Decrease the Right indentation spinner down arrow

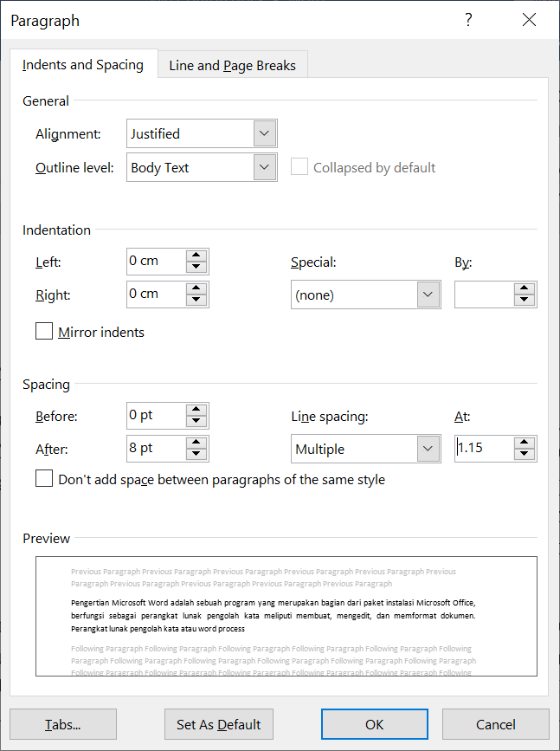[x=196, y=300]
